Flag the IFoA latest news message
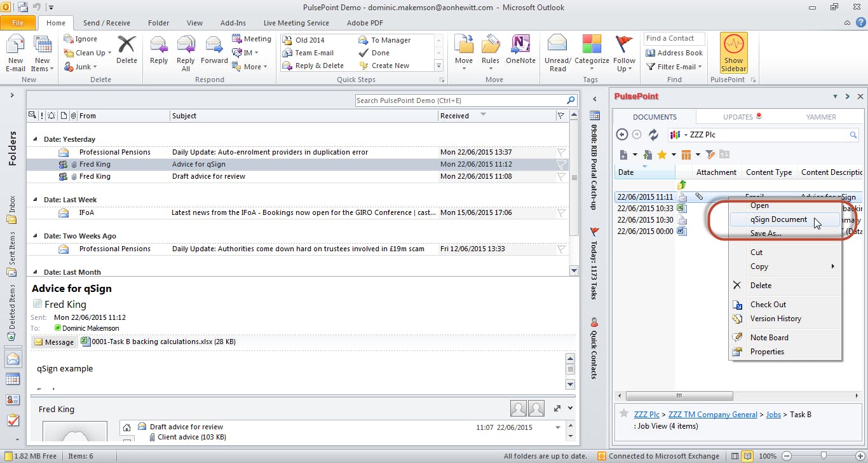Screen dimensions: 868x463 click(562, 212)
